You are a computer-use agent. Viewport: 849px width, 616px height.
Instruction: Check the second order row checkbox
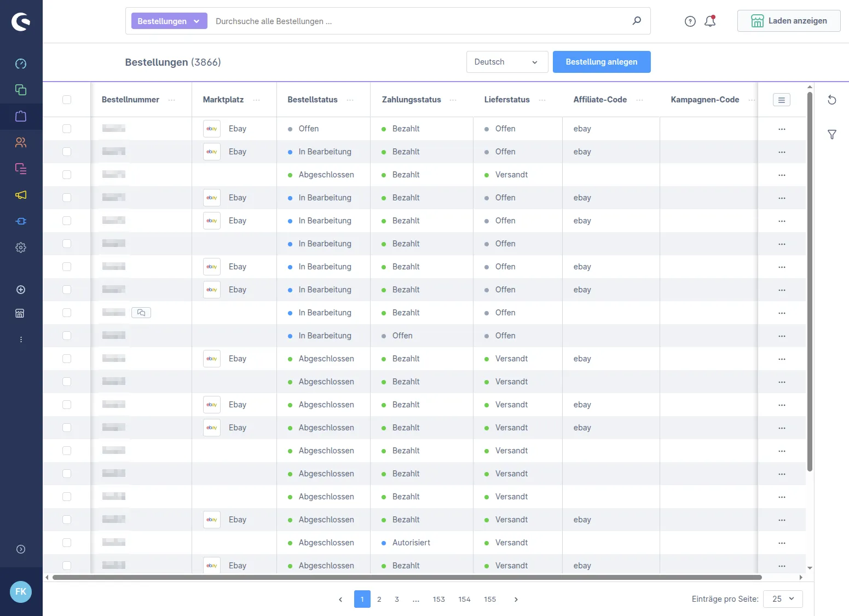[x=67, y=152]
